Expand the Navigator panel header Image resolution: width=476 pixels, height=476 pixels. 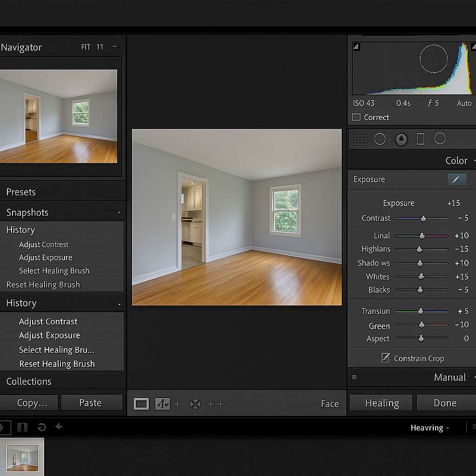21,47
